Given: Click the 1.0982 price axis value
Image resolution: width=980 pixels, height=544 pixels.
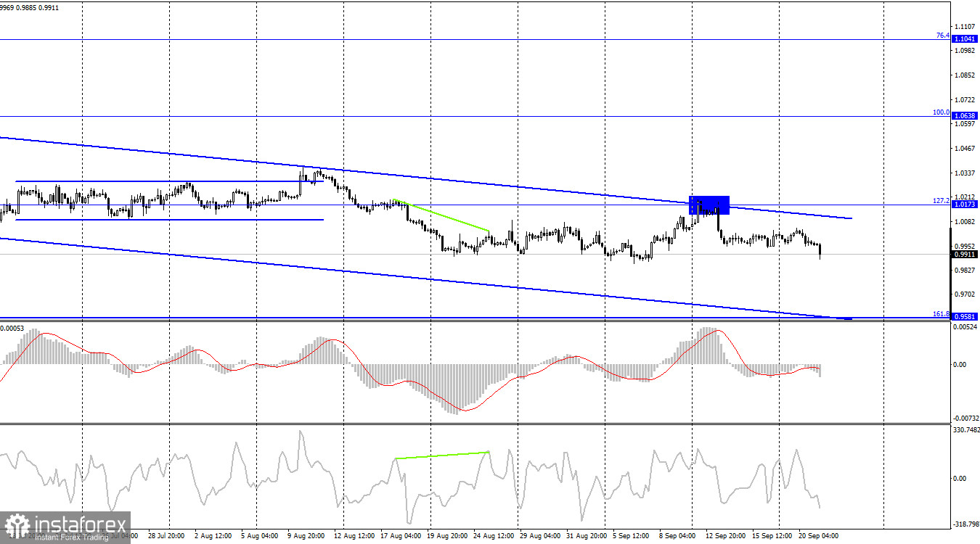Looking at the screenshot, I should pyautogui.click(x=965, y=51).
